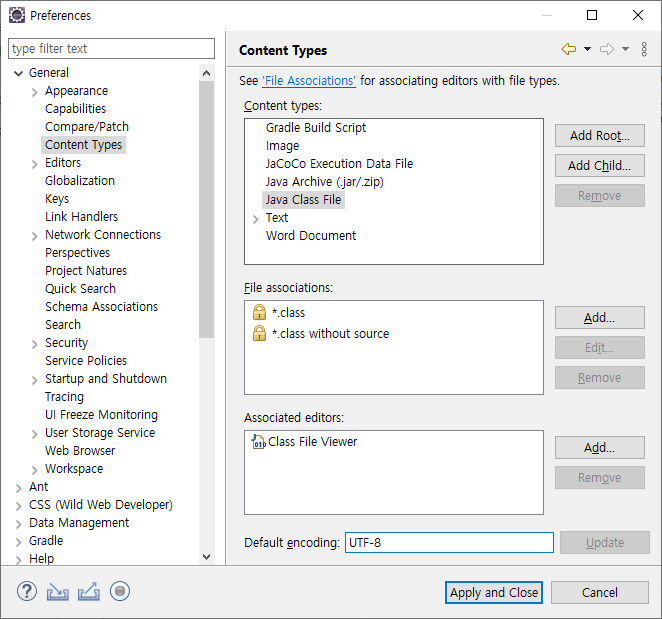Expand the CSS (Wild Web Developer) category
The height and width of the screenshot is (619, 662).
pos(18,506)
